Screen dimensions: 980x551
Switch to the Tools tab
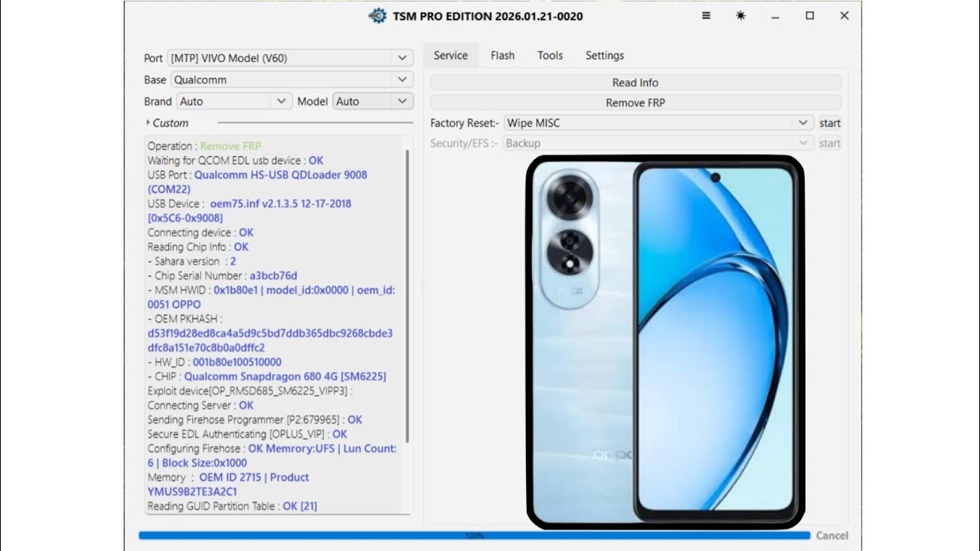coord(550,55)
